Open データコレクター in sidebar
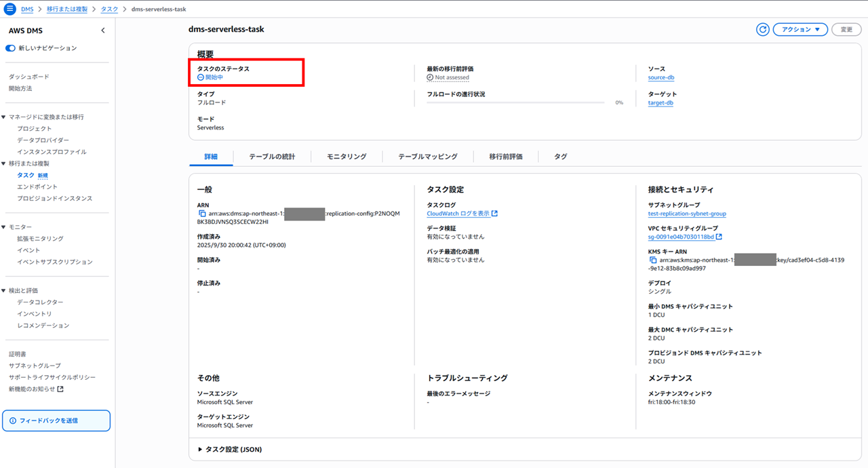This screenshot has height=468, width=868. click(40, 303)
